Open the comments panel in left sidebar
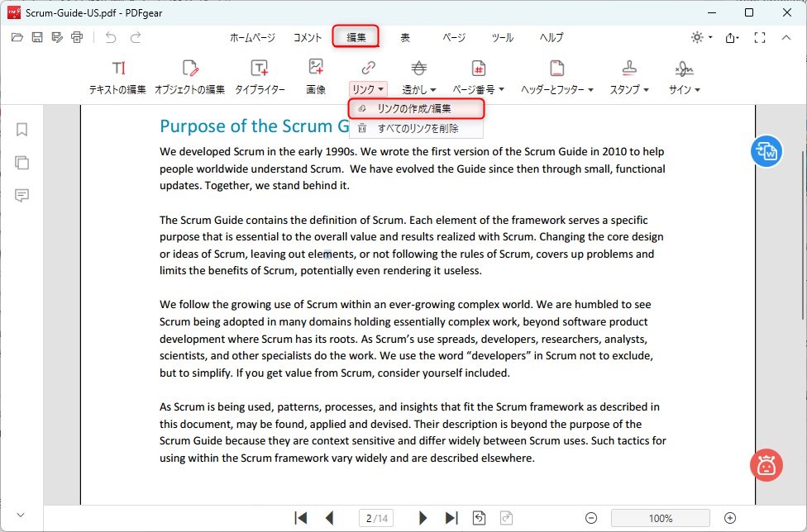807x532 pixels. click(x=21, y=196)
